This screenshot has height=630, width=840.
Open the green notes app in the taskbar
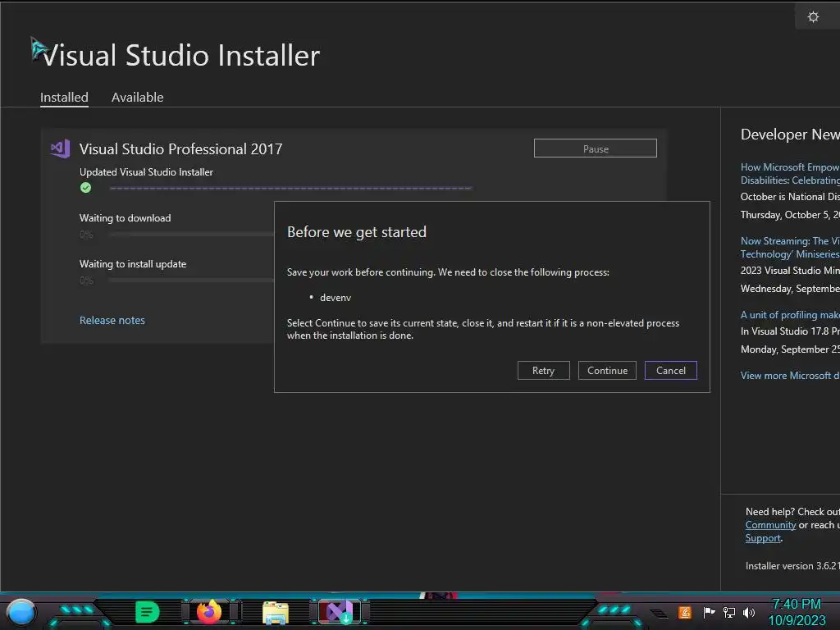pyautogui.click(x=147, y=612)
